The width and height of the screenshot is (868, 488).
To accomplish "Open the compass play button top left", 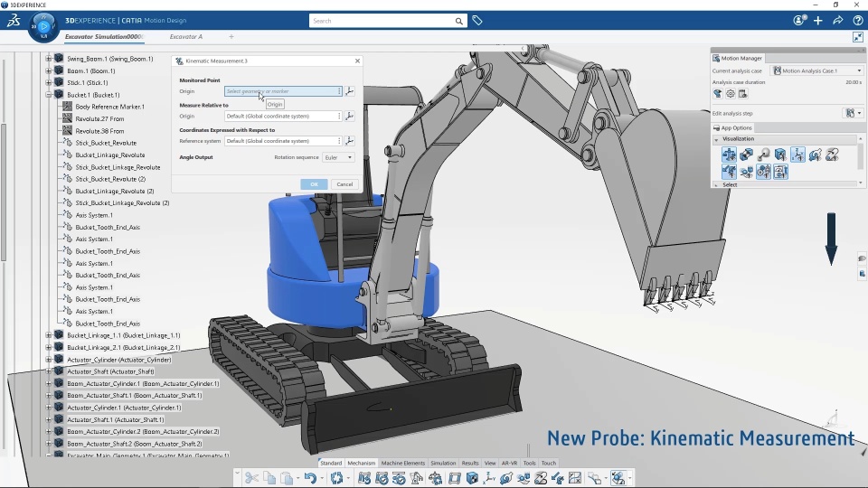I will pyautogui.click(x=43, y=26).
